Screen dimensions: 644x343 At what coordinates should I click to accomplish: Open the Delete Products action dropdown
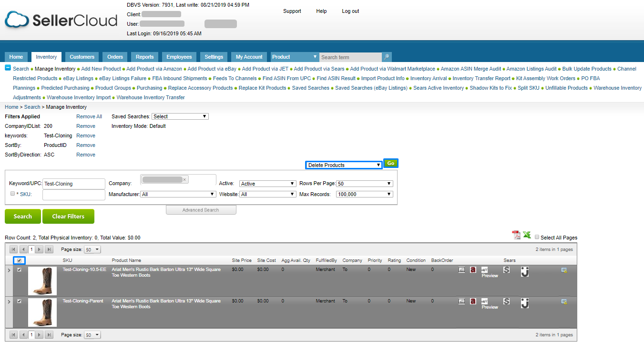(x=344, y=165)
